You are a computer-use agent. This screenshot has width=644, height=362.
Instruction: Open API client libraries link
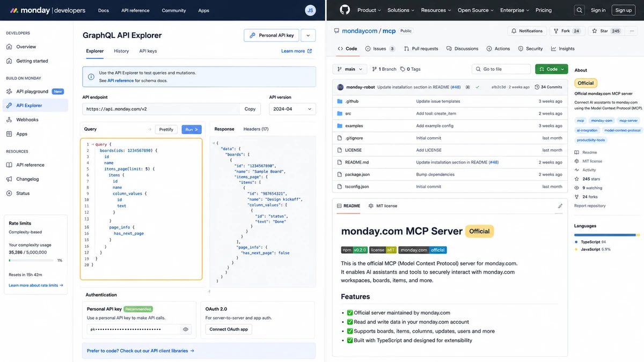coord(141,351)
